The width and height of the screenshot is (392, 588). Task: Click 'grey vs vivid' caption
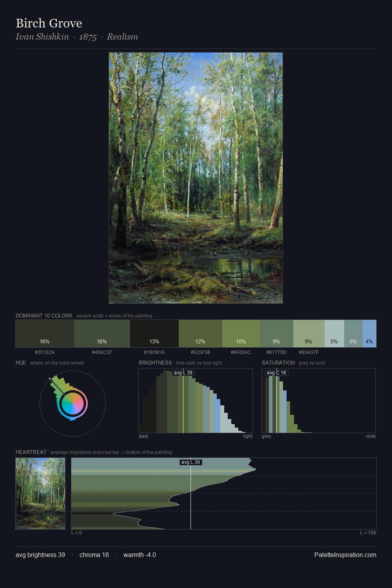point(312,363)
